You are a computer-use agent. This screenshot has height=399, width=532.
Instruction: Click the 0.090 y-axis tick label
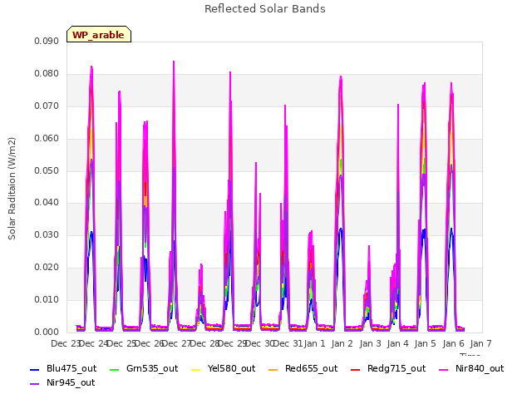[x=47, y=41]
